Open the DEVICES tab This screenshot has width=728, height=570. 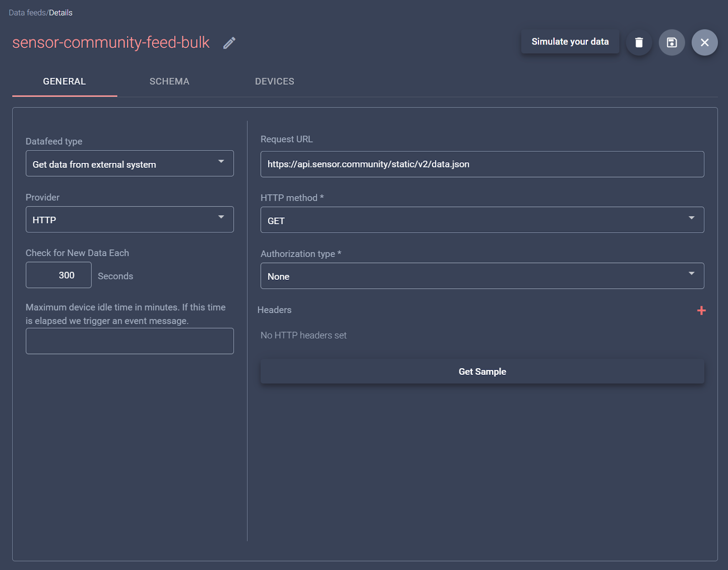[x=274, y=81]
